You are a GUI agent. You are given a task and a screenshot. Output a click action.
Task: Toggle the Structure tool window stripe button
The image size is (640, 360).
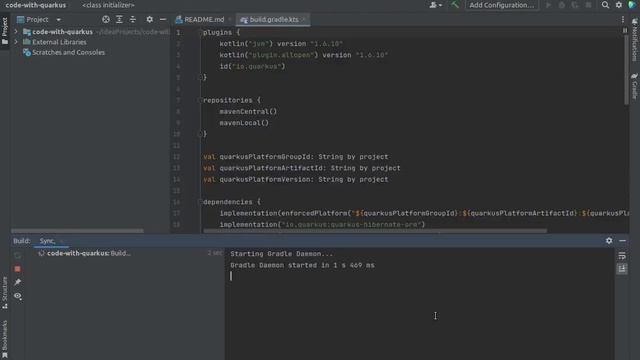[5, 293]
